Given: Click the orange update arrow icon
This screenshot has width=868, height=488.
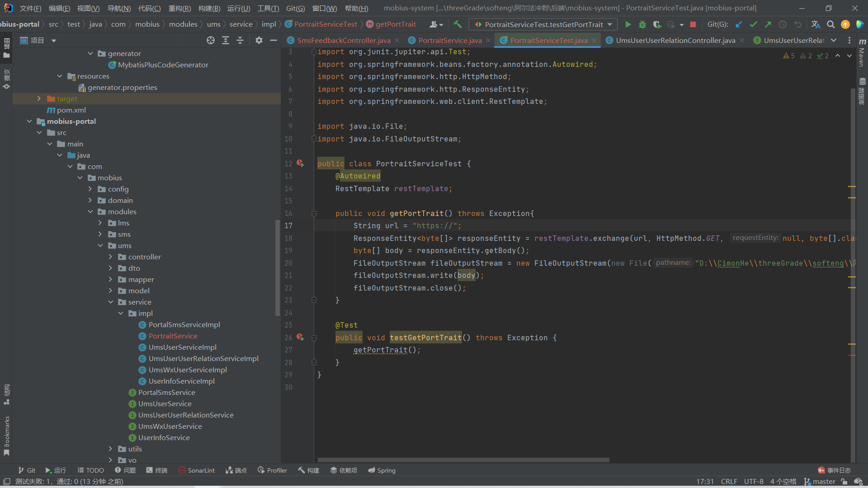Looking at the screenshot, I should pyautogui.click(x=845, y=24).
